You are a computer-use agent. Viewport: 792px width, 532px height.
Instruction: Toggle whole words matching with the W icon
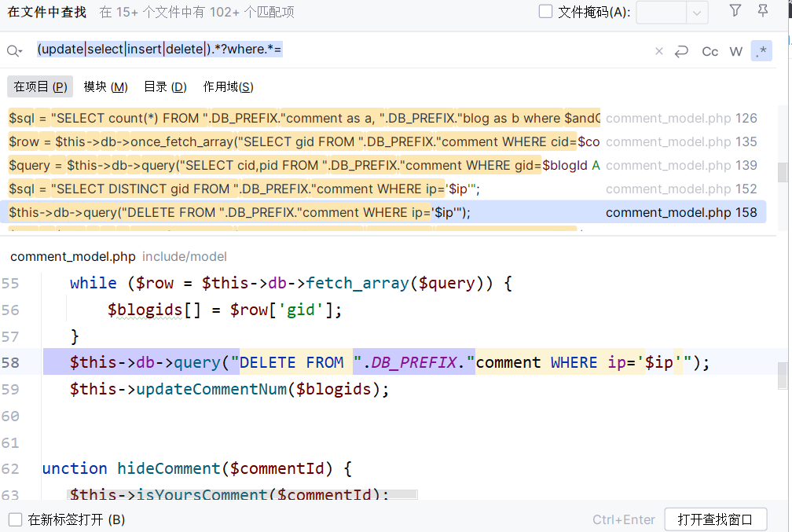tap(735, 51)
